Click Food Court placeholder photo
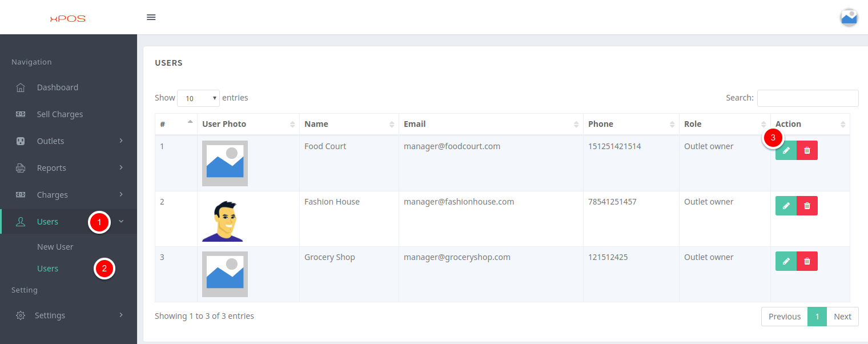This screenshot has width=868, height=344. coord(225,163)
